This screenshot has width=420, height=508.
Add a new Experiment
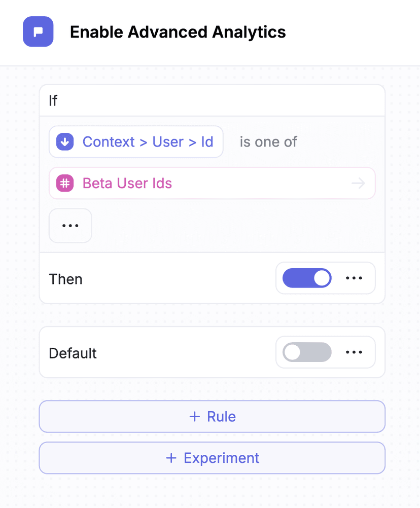pyautogui.click(x=212, y=458)
